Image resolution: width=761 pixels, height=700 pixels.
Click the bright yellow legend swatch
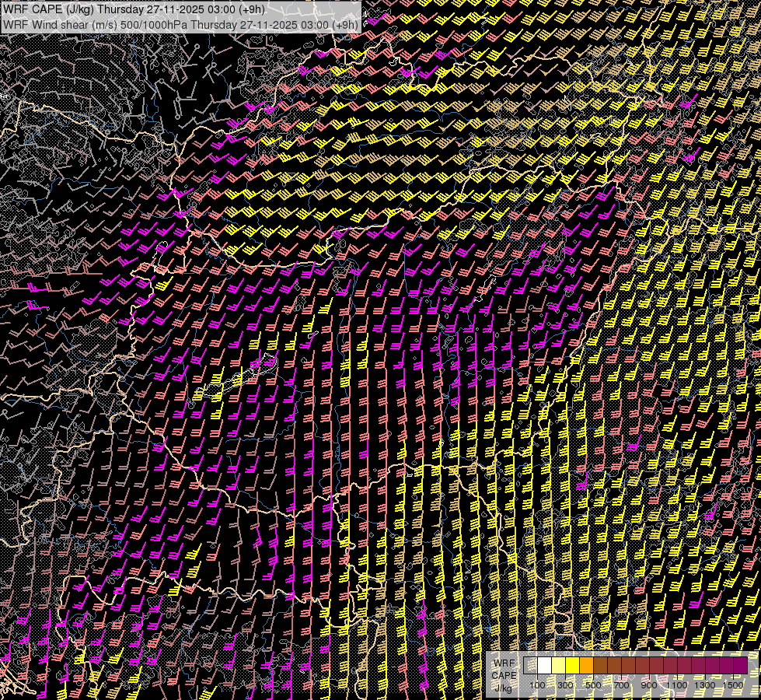(x=572, y=665)
